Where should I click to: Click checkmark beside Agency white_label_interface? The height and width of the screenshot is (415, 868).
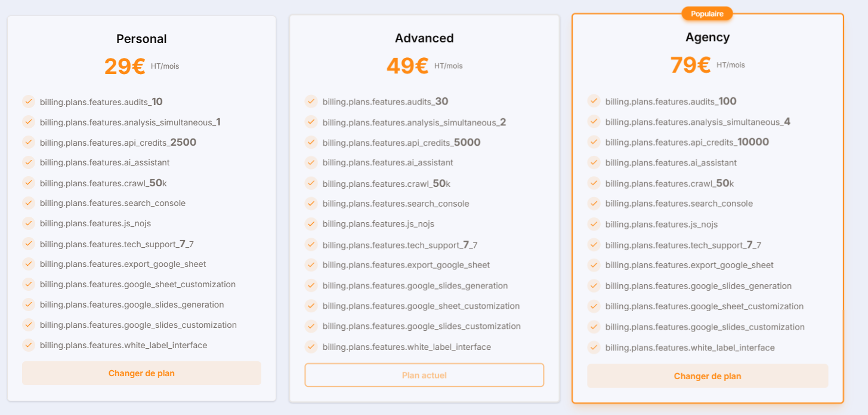(594, 348)
